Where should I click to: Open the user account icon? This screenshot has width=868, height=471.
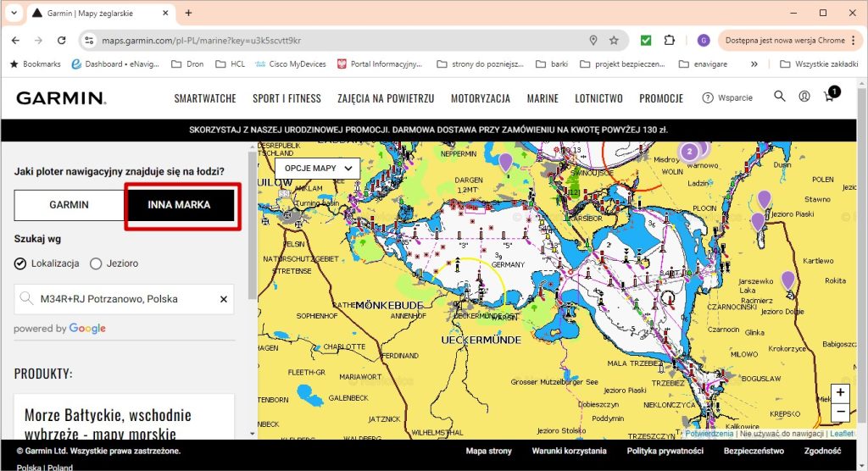tap(804, 97)
